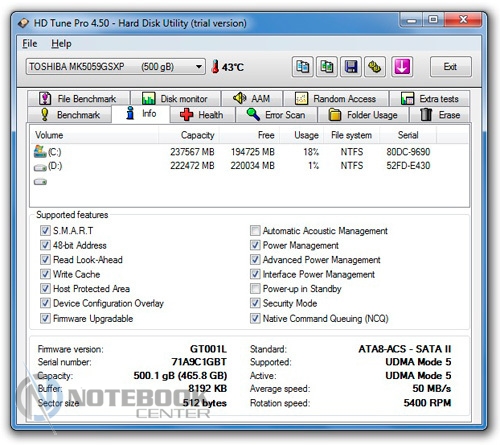The height and width of the screenshot is (445, 500).
Task: Click the Exit button
Action: [x=450, y=67]
